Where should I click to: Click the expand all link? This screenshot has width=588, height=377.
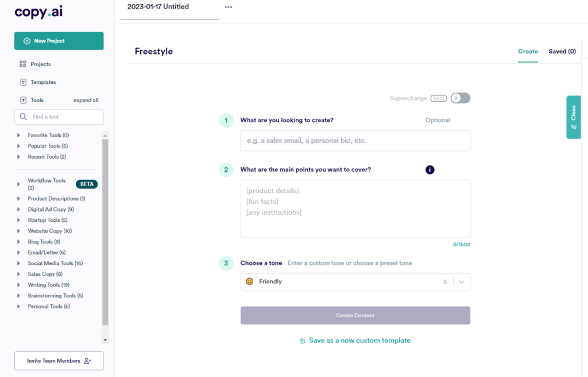point(86,100)
